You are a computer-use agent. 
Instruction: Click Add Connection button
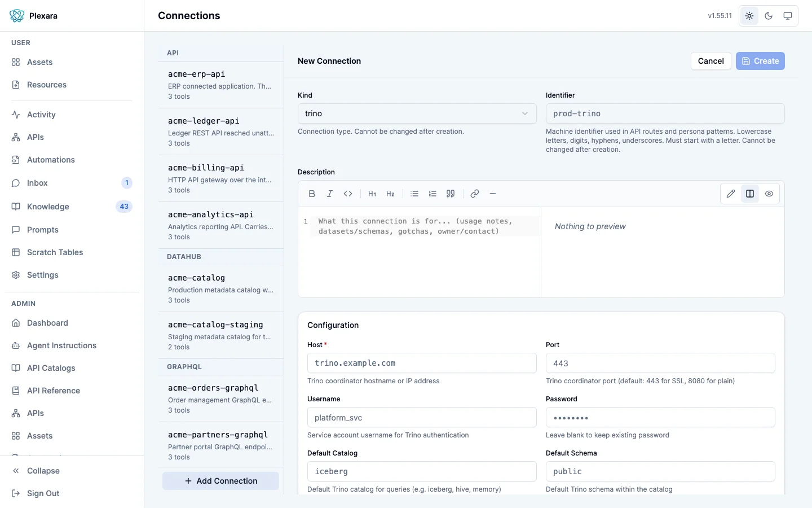[220, 481]
